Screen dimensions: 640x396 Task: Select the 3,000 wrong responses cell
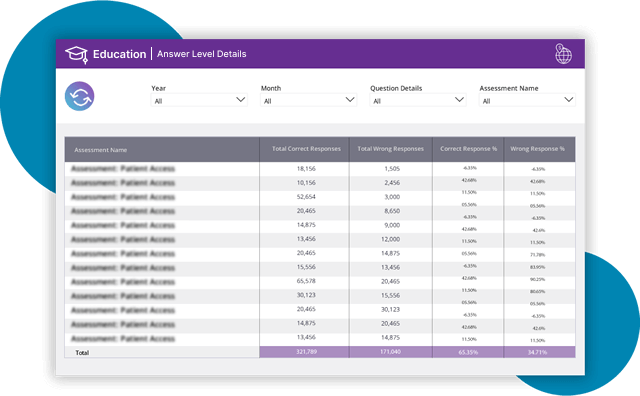392,197
